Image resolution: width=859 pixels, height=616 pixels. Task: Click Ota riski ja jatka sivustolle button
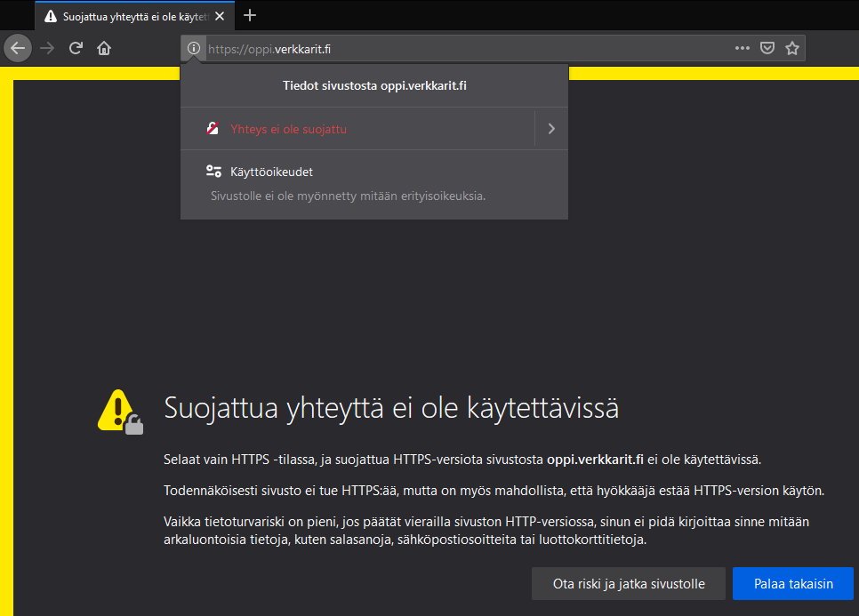(x=629, y=584)
